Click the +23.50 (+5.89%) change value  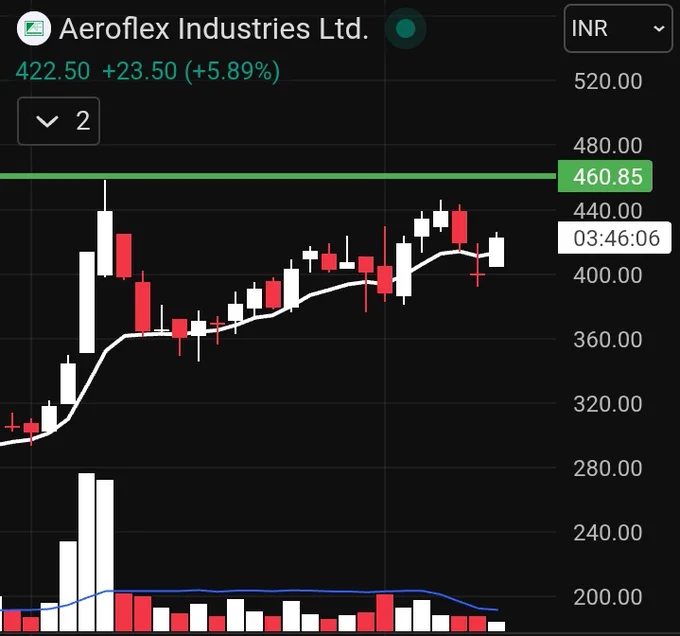click(191, 71)
